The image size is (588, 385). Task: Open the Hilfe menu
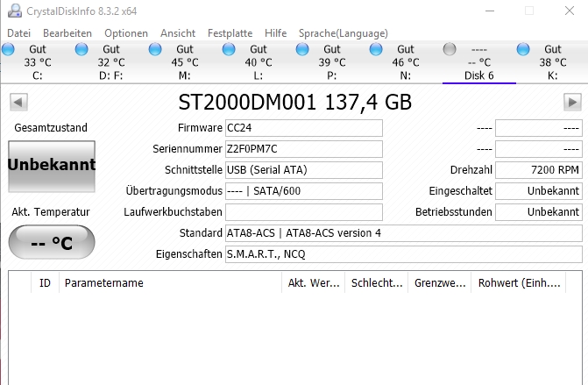pos(276,33)
